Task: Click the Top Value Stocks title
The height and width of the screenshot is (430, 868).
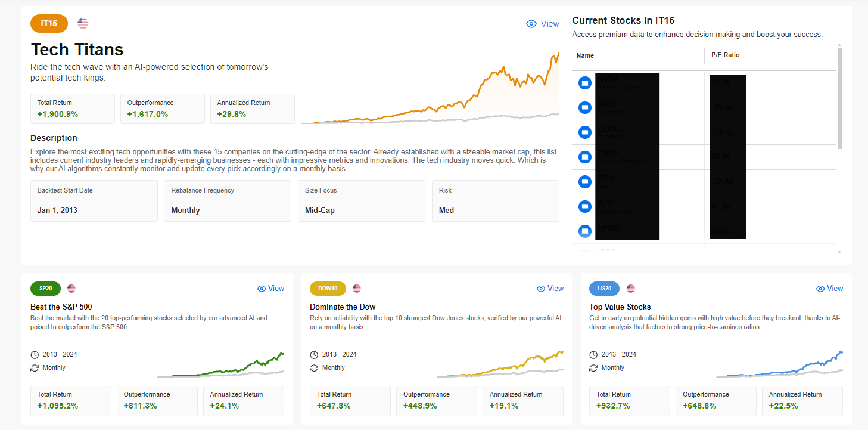Action: point(620,307)
